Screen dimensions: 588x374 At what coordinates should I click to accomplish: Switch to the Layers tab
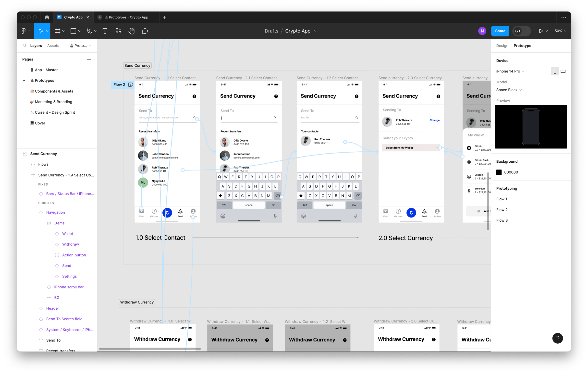coord(36,46)
